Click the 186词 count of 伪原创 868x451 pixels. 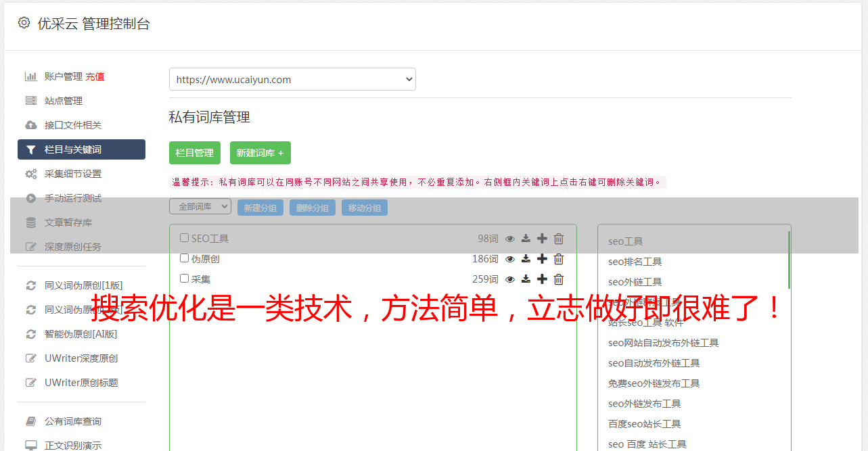pyautogui.click(x=486, y=259)
